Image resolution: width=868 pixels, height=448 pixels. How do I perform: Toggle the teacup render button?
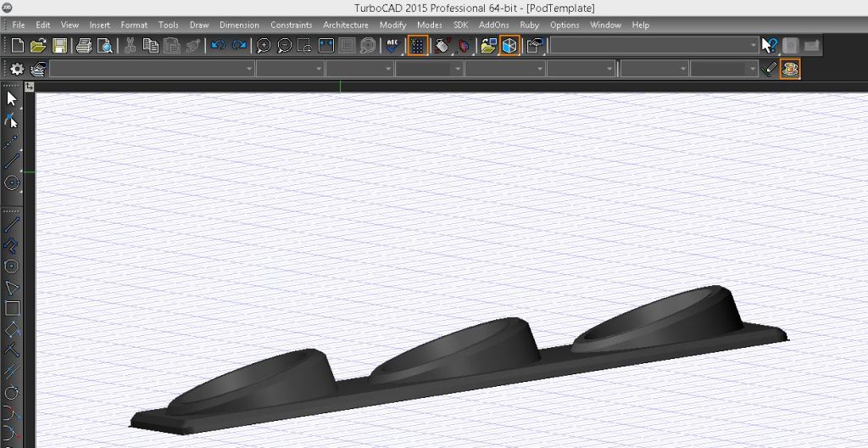pyautogui.click(x=790, y=70)
